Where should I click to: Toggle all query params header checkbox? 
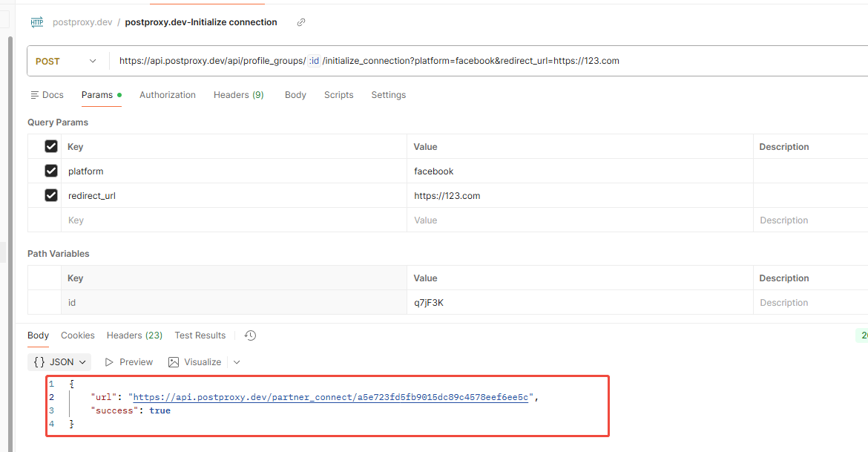coord(51,146)
